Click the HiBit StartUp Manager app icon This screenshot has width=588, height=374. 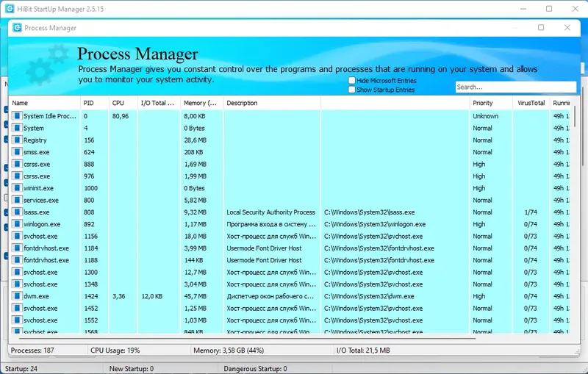pos(10,9)
